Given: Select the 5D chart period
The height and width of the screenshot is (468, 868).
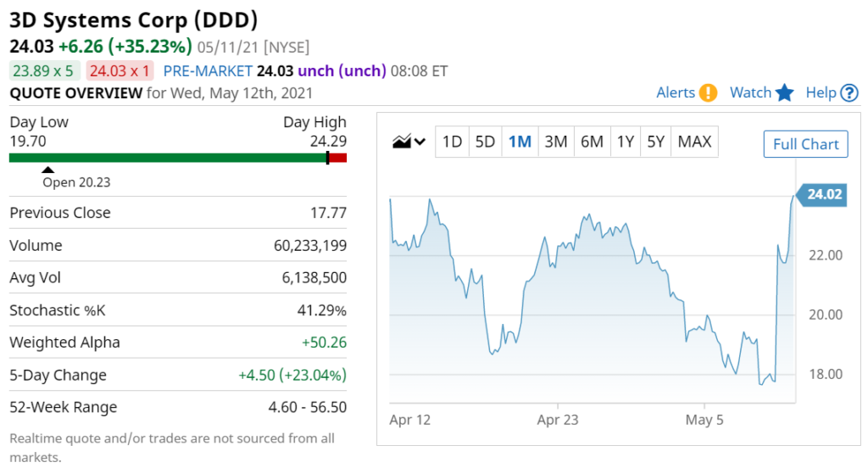Looking at the screenshot, I should click(485, 142).
